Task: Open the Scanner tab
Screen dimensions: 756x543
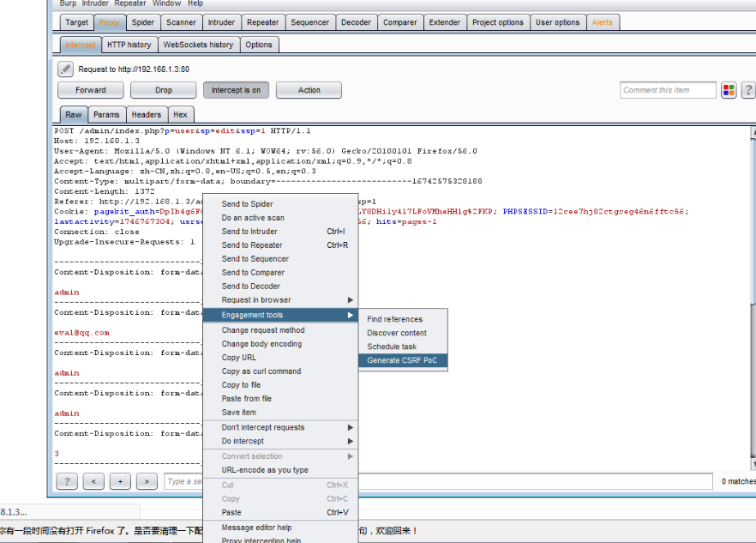Action: coord(182,22)
